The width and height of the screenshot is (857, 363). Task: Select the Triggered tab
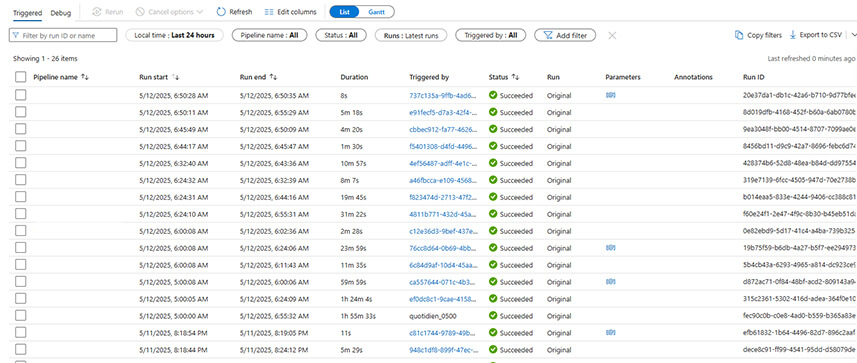pyautogui.click(x=27, y=12)
